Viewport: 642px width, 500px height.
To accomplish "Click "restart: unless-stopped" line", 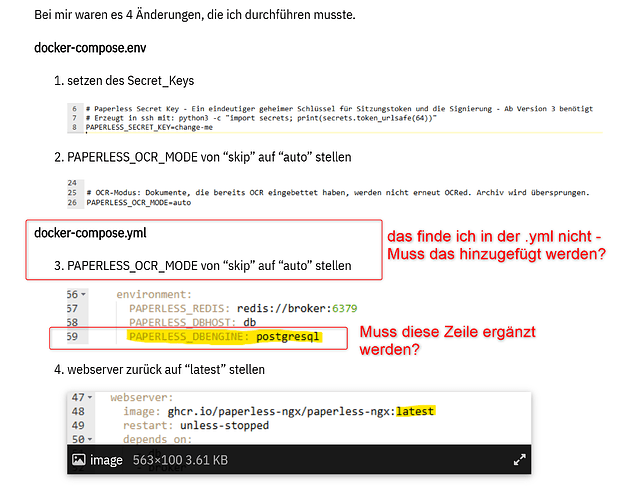I will coord(196,425).
